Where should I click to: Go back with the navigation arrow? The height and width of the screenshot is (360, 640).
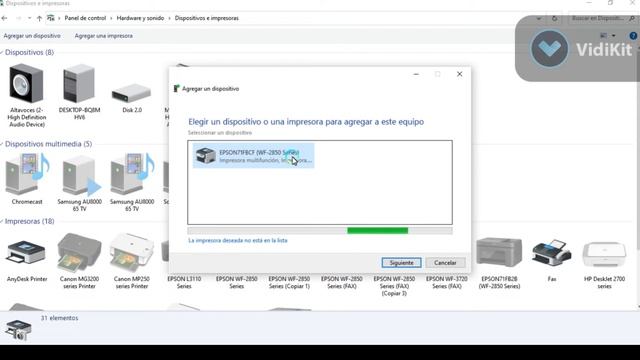(x=4, y=18)
